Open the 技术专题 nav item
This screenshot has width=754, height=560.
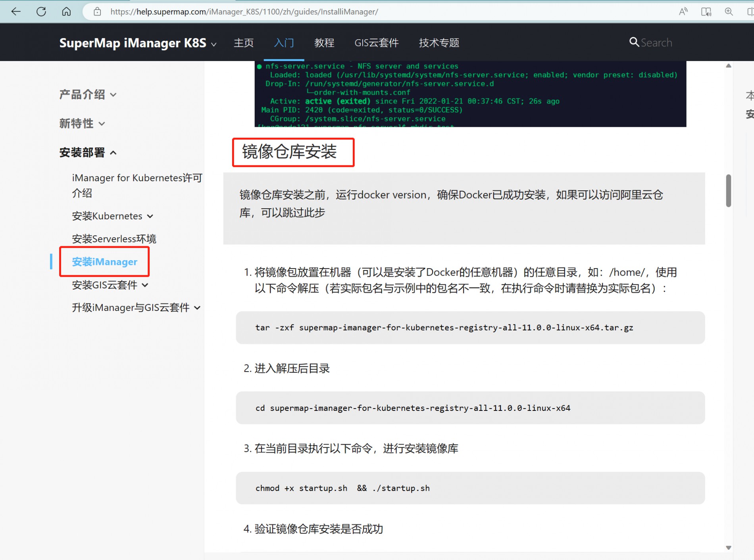pyautogui.click(x=439, y=43)
